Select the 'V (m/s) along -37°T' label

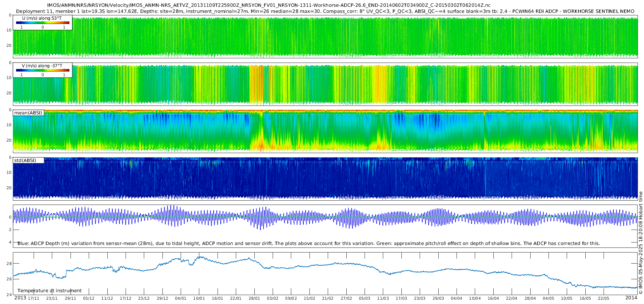tap(42, 66)
